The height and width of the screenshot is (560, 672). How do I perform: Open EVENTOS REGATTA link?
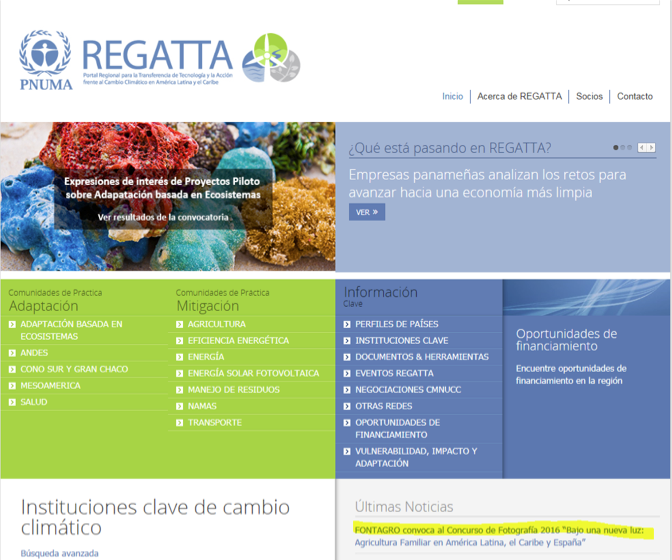click(x=394, y=373)
